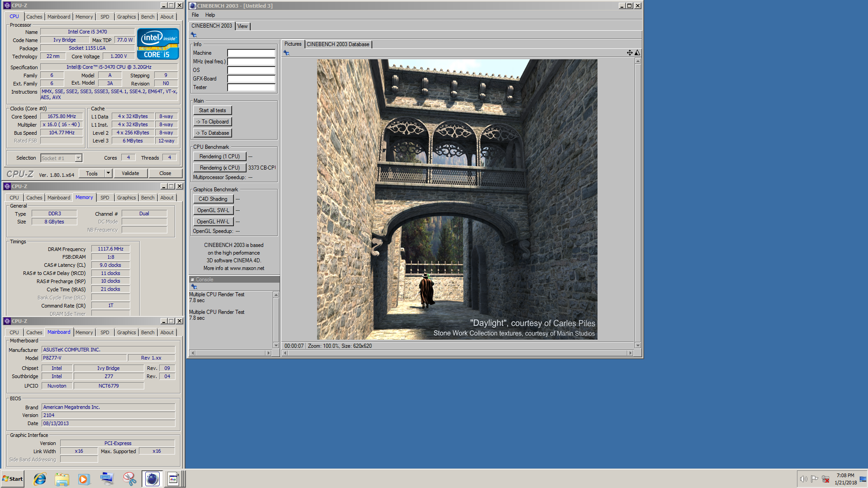Viewport: 868px width, 488px height.
Task: Click the four-arrow move icon above render
Action: (x=630, y=53)
